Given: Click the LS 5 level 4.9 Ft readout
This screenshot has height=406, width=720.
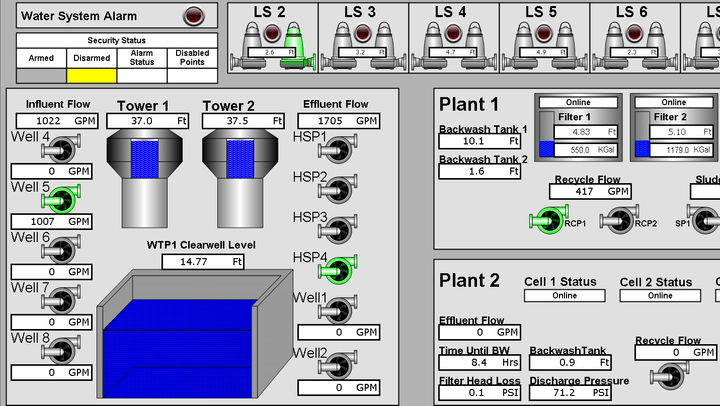Looking at the screenshot, I should [544, 52].
